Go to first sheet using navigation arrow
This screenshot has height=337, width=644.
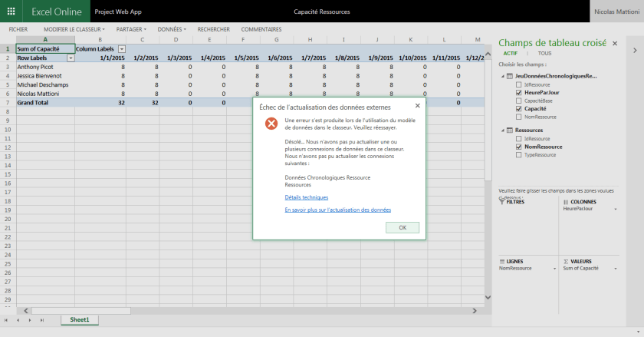6,319
